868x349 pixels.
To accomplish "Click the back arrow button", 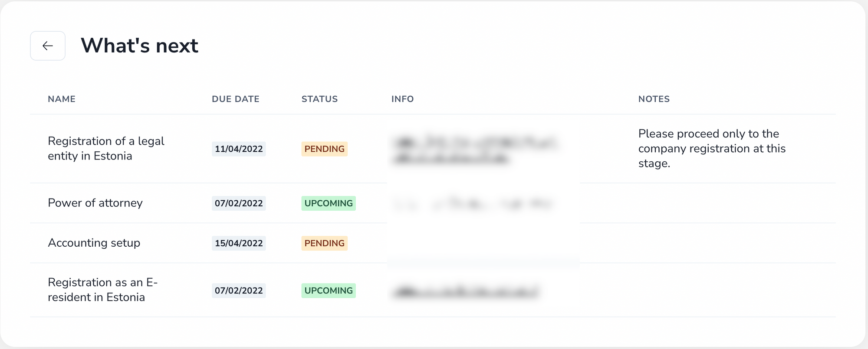I will tap(48, 46).
